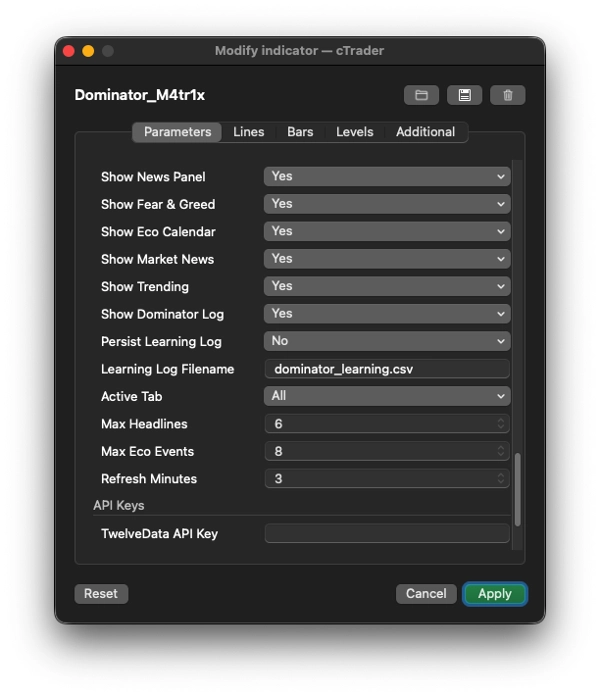Viewport: 600px width, 696px height.
Task: Click the Learning Log Filename field
Action: [x=387, y=369]
